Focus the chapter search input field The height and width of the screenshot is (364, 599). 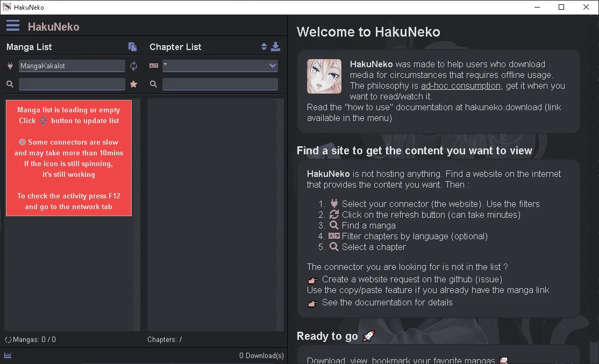(x=220, y=84)
